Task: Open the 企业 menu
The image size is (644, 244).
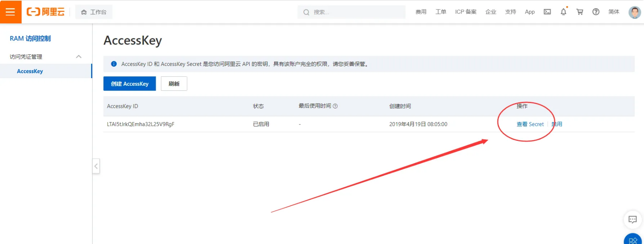Action: pos(491,12)
